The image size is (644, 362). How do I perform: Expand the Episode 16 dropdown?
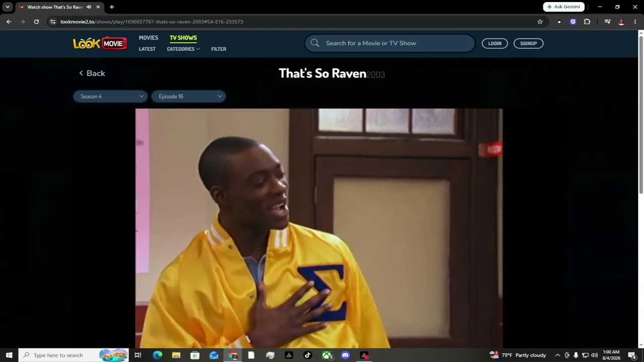(189, 97)
